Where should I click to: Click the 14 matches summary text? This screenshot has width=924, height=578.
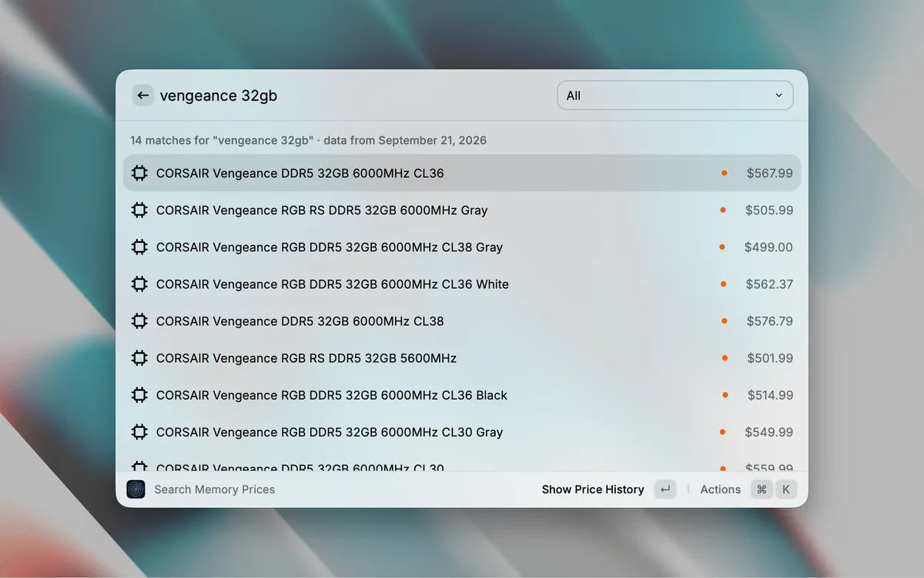tap(308, 140)
